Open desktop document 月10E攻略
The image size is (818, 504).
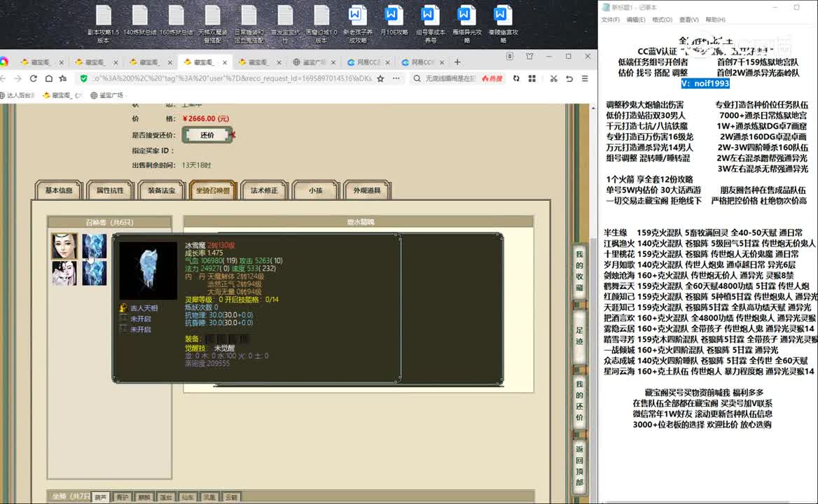[x=394, y=21]
